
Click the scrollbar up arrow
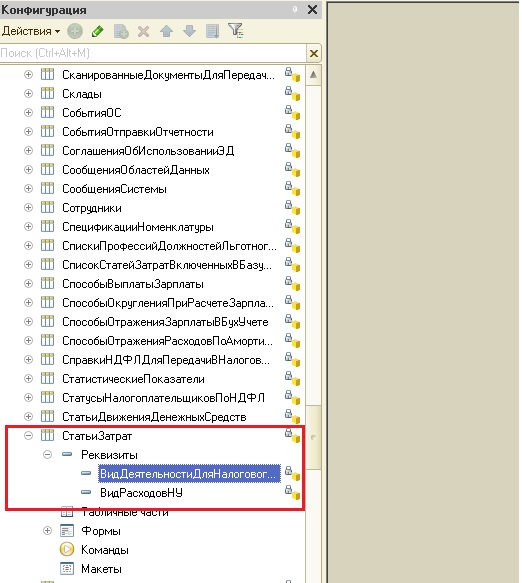[313, 75]
